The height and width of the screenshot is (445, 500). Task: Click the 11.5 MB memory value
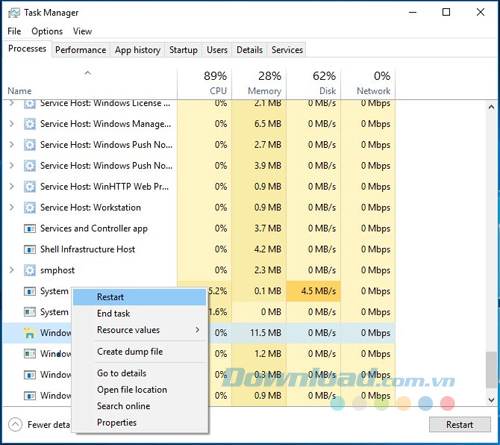[x=266, y=333]
